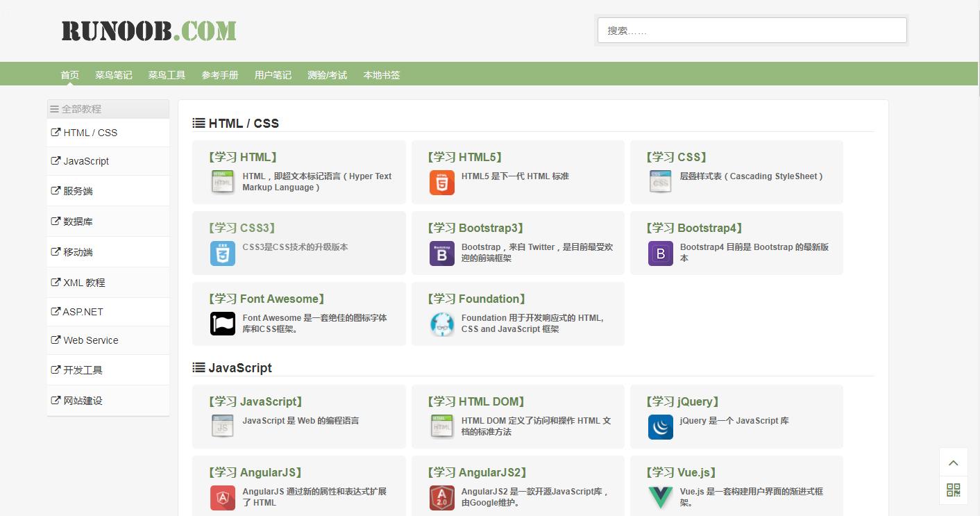Select 数据库 in the sidebar
Image resolution: width=980 pixels, height=516 pixels.
108,222
